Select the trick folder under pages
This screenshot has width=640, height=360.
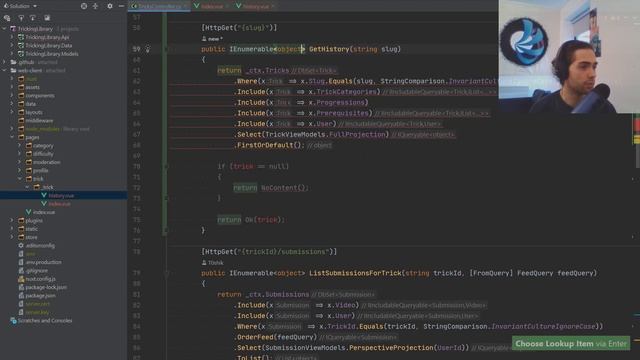tap(35, 179)
